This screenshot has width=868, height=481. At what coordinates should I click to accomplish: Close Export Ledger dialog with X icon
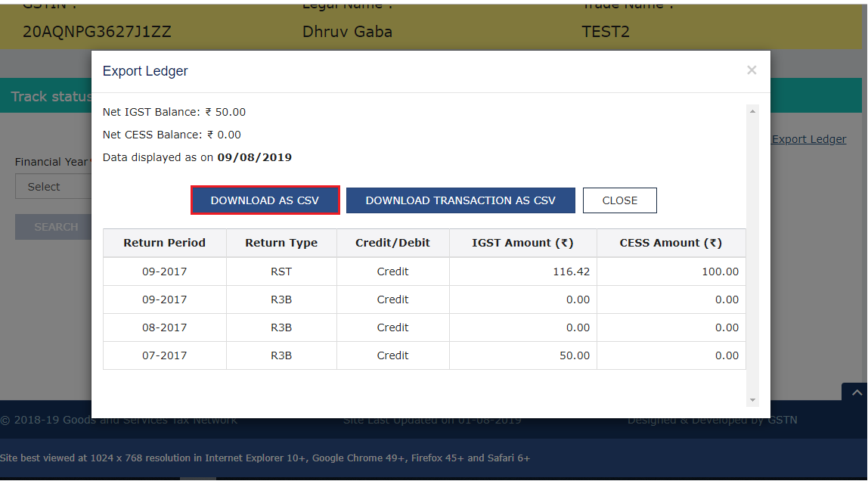[752, 70]
